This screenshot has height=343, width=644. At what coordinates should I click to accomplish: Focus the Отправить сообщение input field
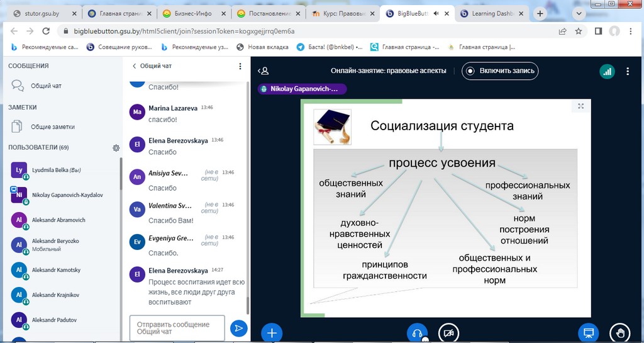coord(177,328)
